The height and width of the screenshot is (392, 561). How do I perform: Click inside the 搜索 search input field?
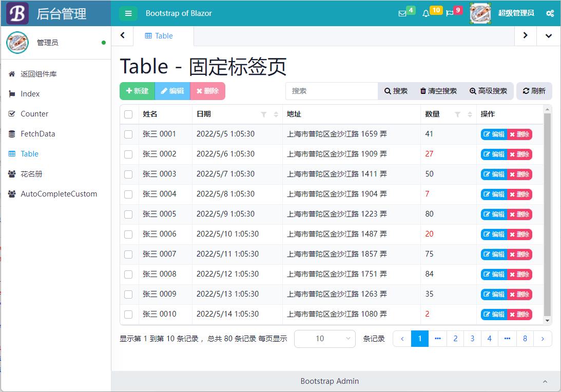coord(332,90)
